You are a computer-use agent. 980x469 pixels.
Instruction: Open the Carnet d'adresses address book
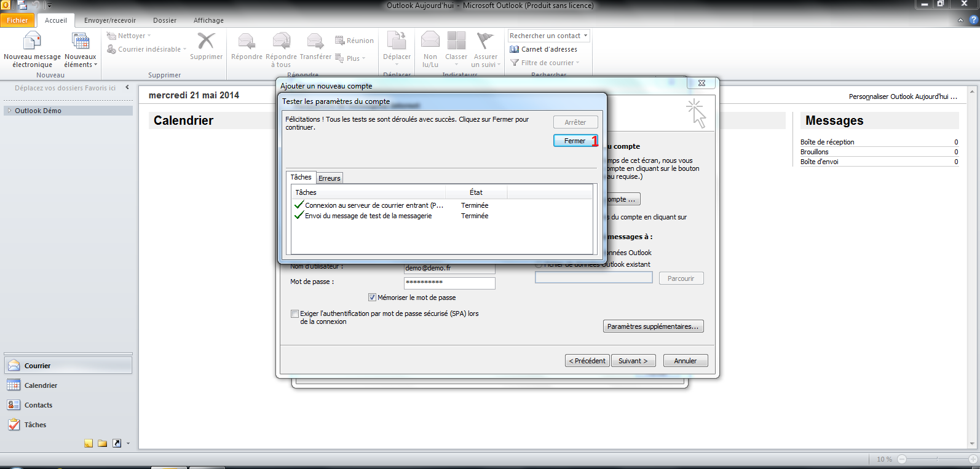tap(543, 49)
